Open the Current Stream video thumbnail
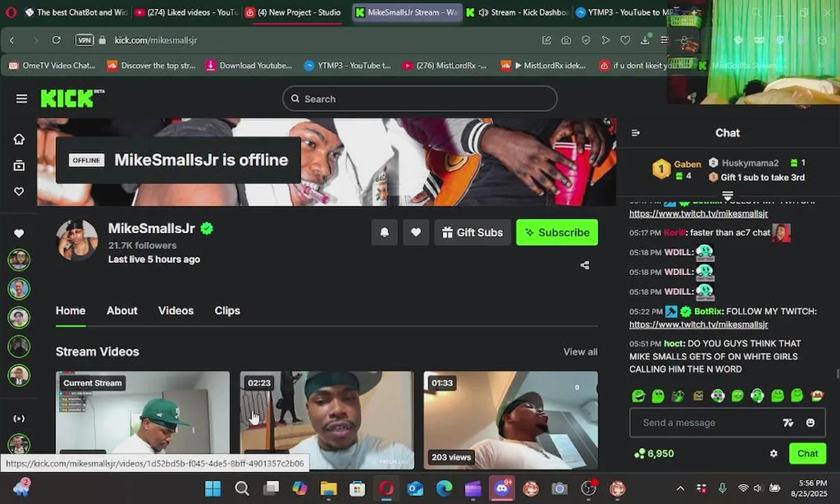Image resolution: width=840 pixels, height=504 pixels. pos(143,420)
